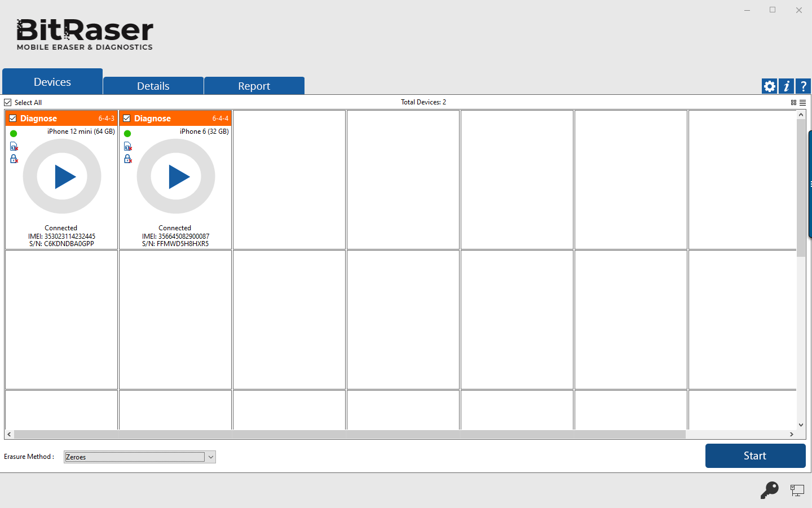
Task: Uncheck the iPhone 12 mini device checkbox
Action: [12, 119]
